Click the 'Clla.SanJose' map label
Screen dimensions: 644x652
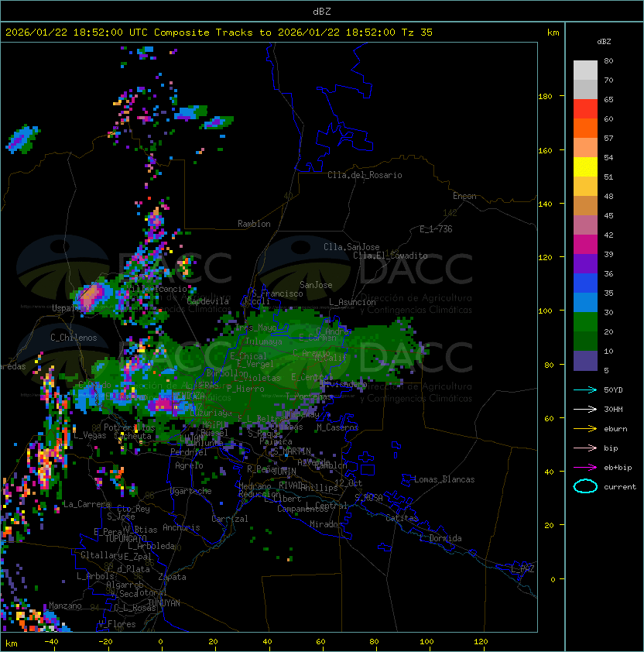351,247
